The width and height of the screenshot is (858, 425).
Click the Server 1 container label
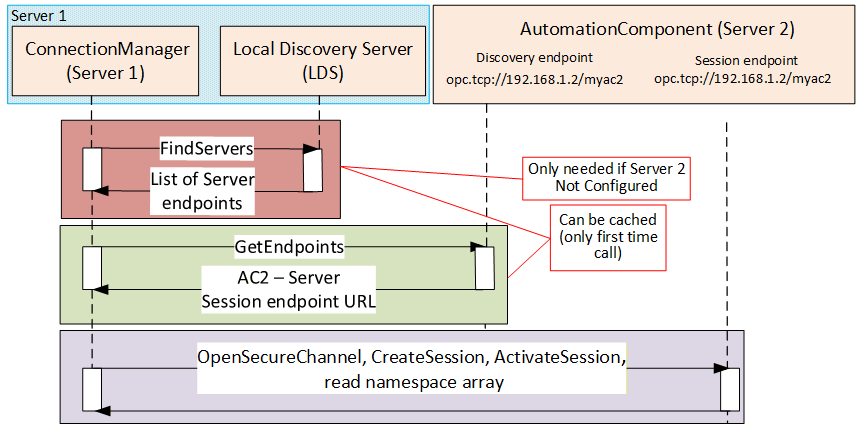coord(39,15)
